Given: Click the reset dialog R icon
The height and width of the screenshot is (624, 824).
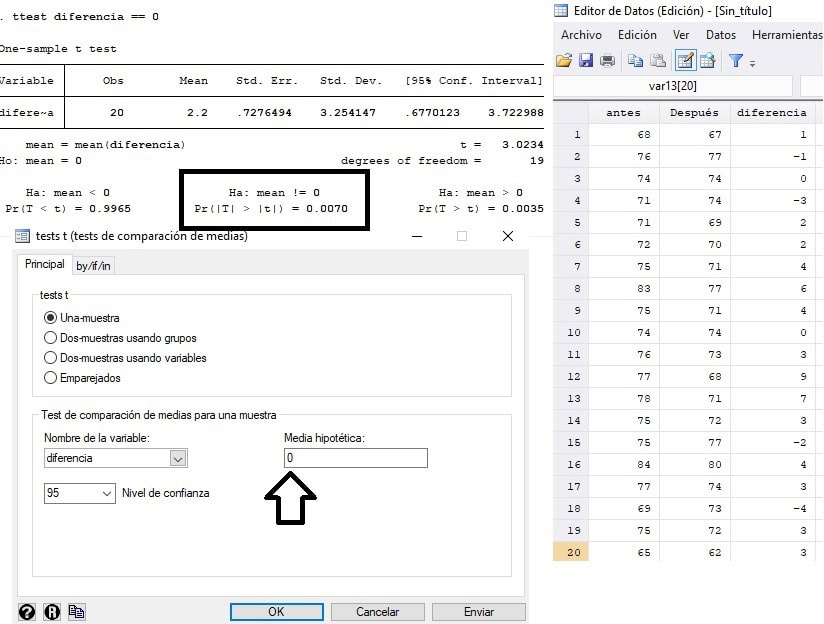Looking at the screenshot, I should [x=52, y=612].
